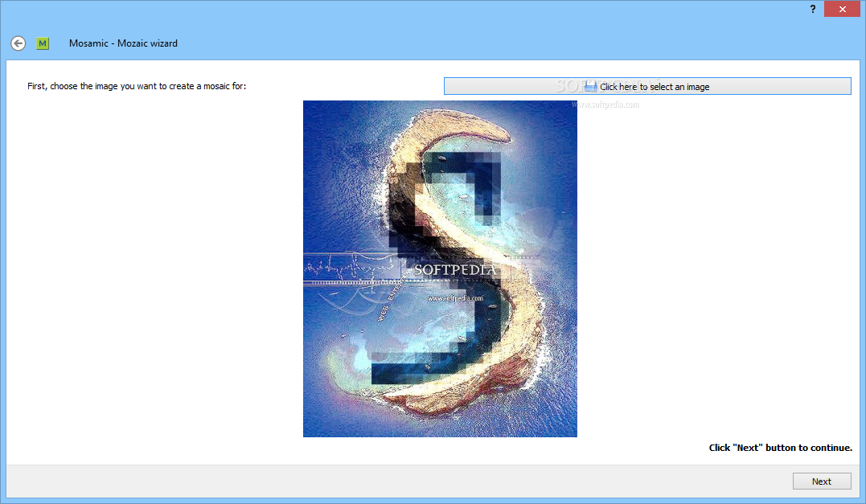Continue with the Next button
This screenshot has width=866, height=504.
point(822,481)
